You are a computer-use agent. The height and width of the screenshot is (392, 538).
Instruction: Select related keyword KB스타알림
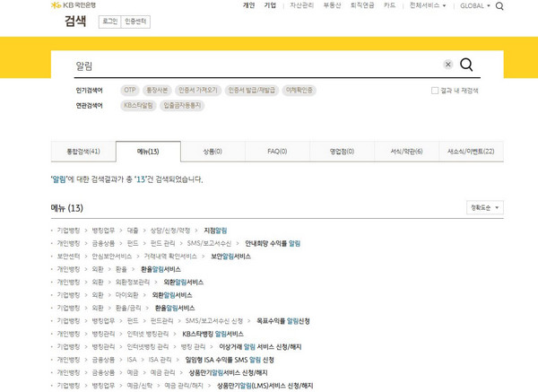pyautogui.click(x=138, y=105)
